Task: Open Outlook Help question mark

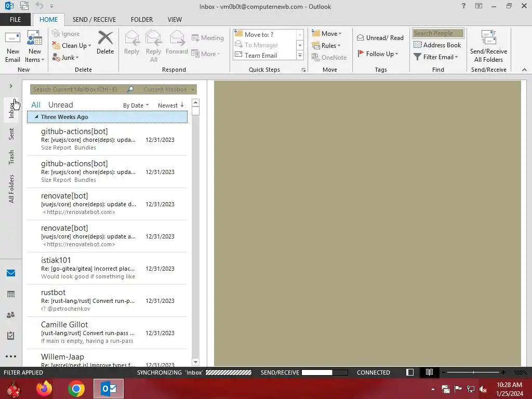Action: (x=463, y=6)
